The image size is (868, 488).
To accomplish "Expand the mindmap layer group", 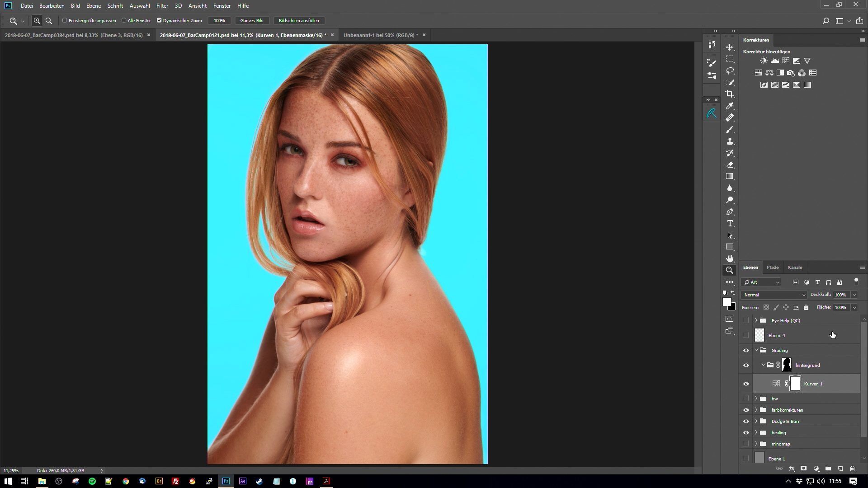I will point(756,443).
